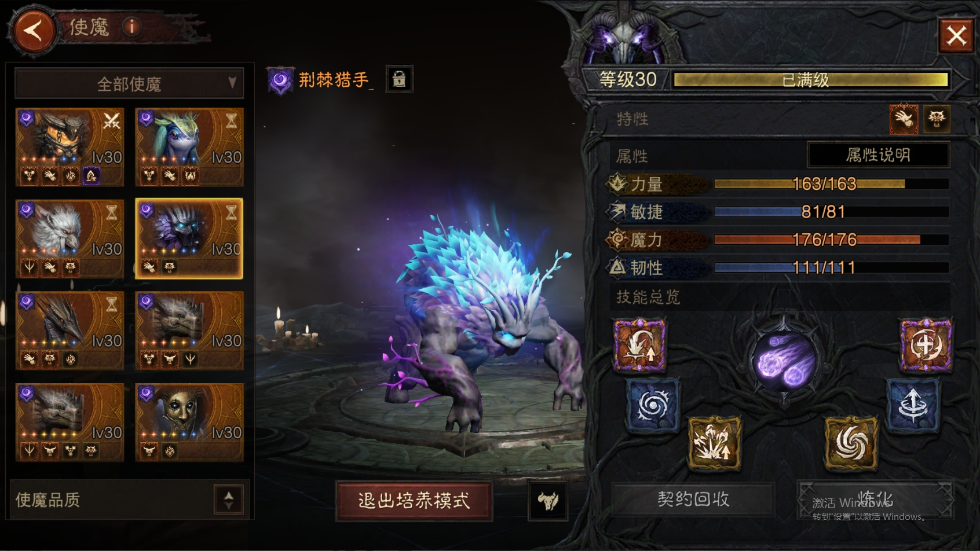The height and width of the screenshot is (551, 980).
Task: Toggle the lock icon next to 荆棘猎手
Action: (399, 79)
